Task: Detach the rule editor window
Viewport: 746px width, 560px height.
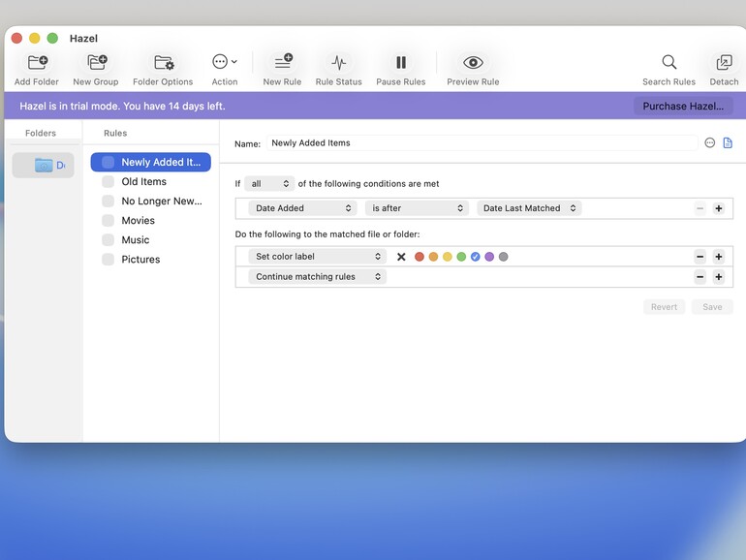Action: [724, 62]
